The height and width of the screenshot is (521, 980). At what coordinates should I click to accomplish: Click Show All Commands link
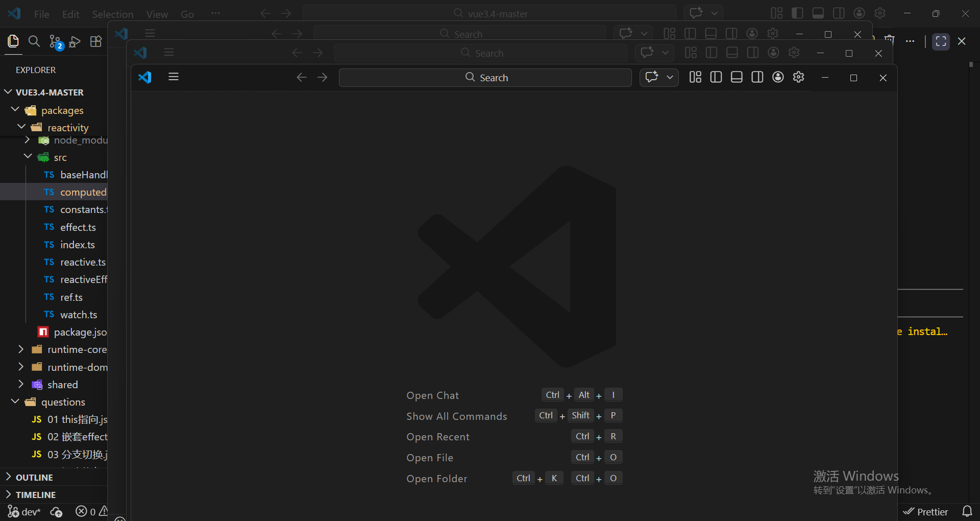457,416
